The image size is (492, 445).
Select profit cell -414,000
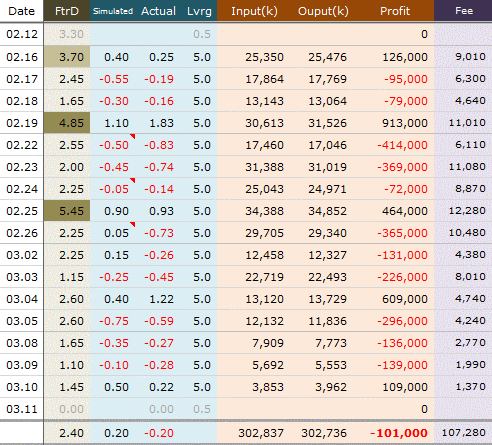[402, 145]
